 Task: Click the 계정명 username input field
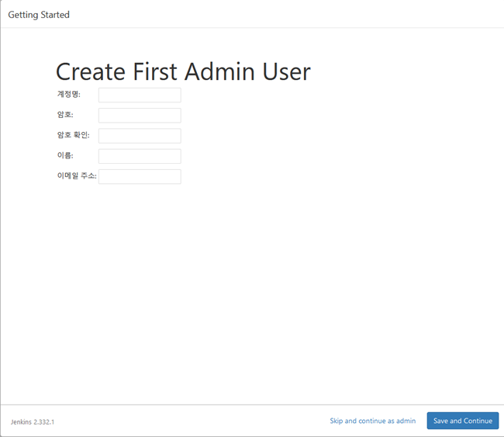140,95
